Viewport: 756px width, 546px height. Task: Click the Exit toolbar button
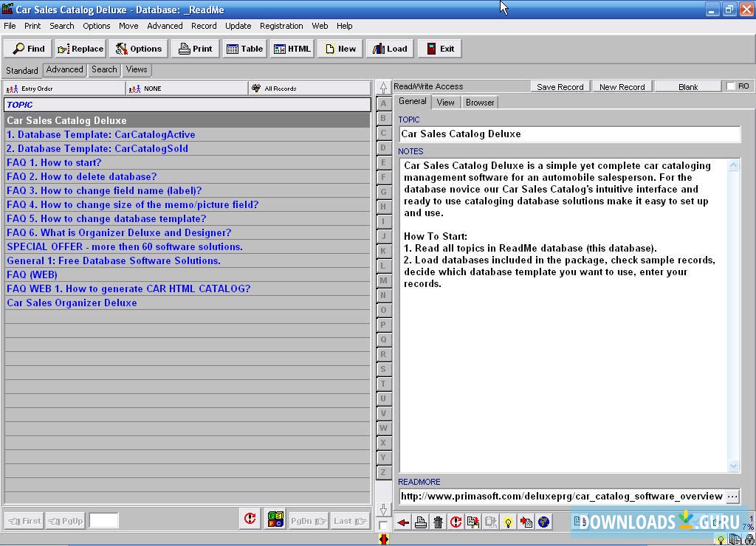point(440,49)
